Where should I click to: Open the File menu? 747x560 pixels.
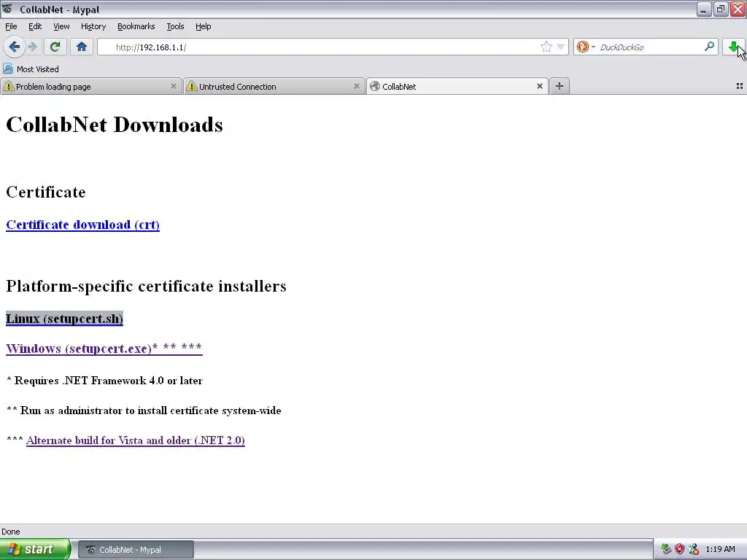11,26
